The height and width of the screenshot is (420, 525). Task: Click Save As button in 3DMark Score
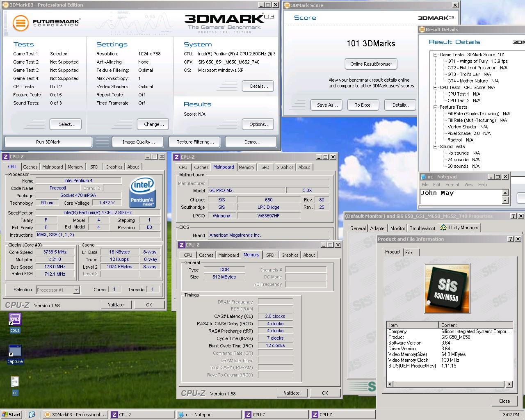coord(327,105)
